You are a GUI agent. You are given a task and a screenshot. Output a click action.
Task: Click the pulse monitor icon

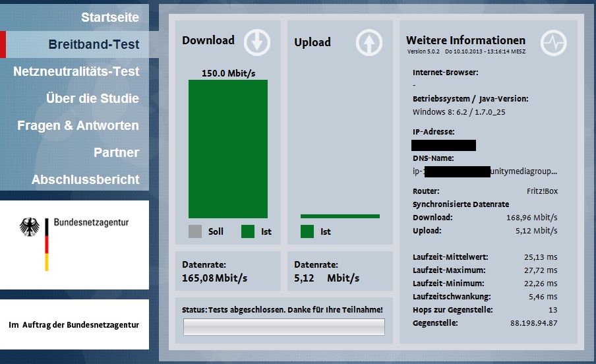pos(553,44)
